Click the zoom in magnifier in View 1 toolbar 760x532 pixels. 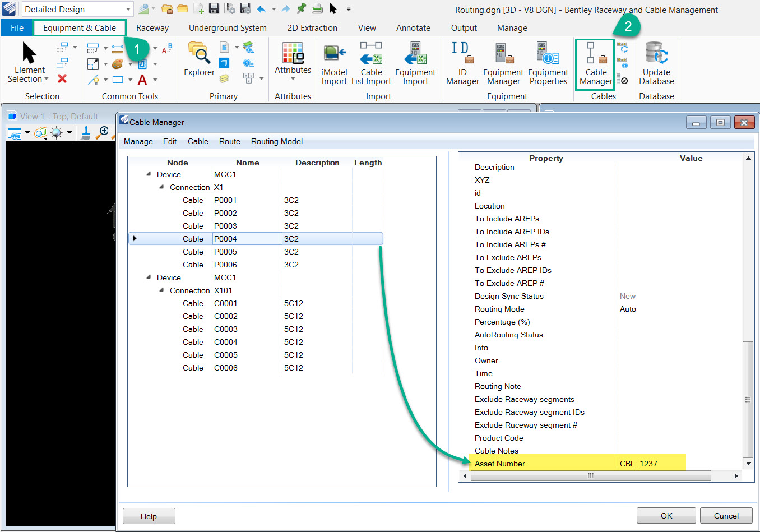click(x=102, y=133)
